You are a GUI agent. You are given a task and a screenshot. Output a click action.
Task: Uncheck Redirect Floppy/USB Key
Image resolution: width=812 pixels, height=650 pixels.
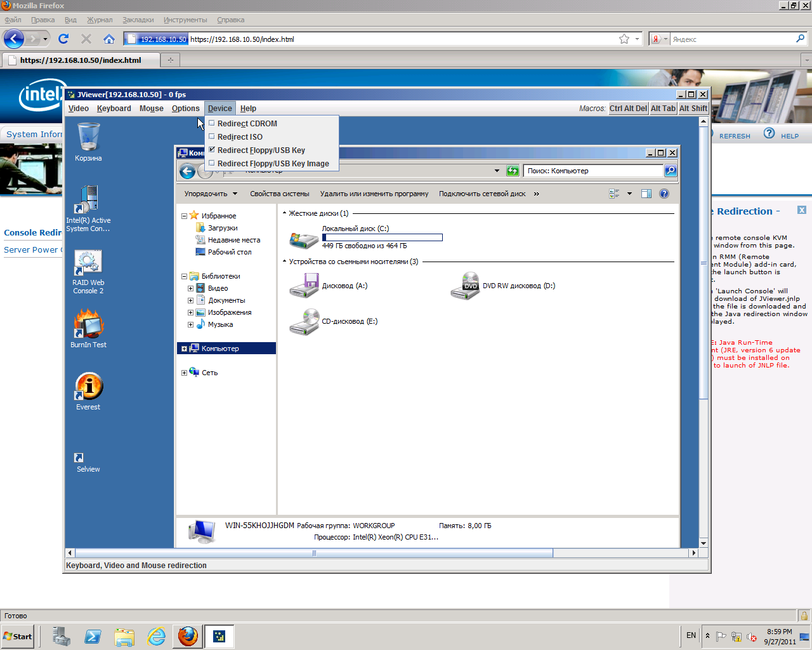pyautogui.click(x=212, y=150)
